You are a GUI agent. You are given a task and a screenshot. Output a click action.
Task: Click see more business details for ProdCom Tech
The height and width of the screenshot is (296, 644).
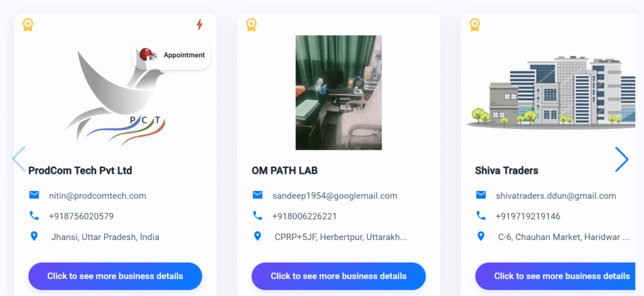coord(115,276)
